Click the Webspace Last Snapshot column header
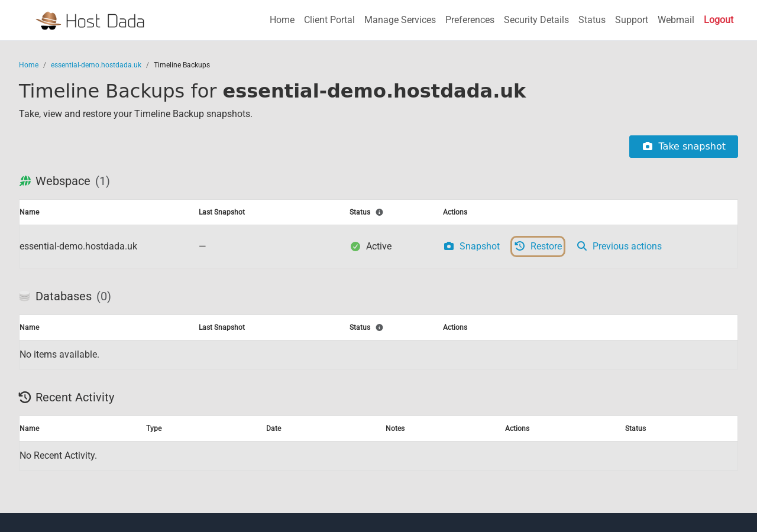The width and height of the screenshot is (757, 532). pyautogui.click(x=222, y=212)
